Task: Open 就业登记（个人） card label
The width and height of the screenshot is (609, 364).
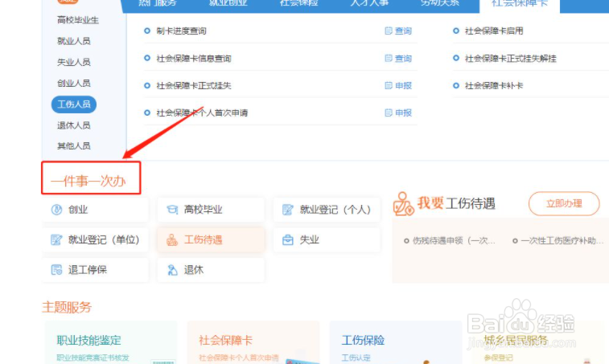Action: click(335, 210)
